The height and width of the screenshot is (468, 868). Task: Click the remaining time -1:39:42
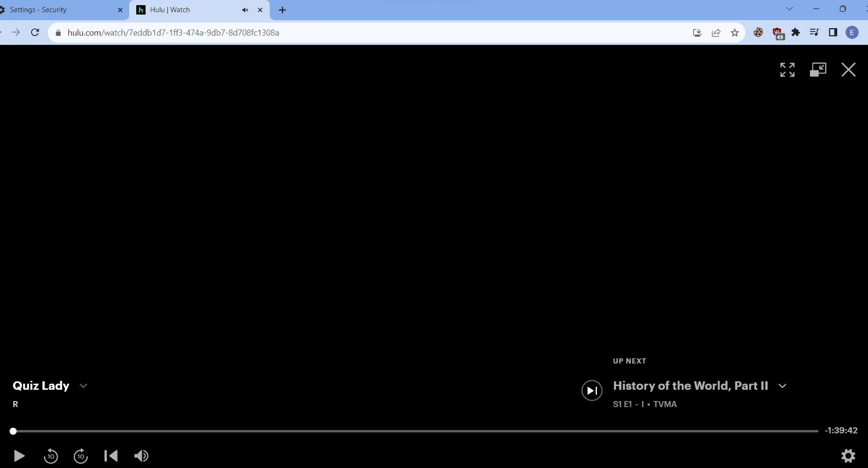coord(841,431)
